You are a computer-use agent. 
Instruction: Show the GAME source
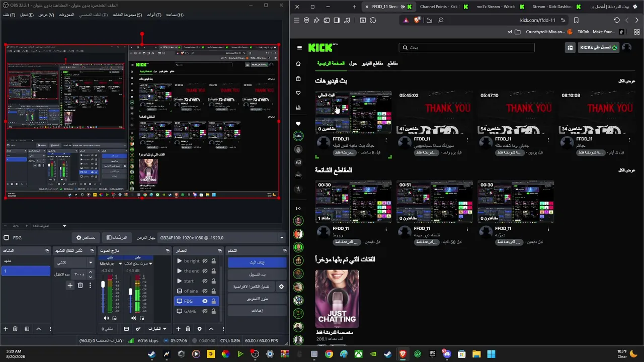(x=205, y=311)
